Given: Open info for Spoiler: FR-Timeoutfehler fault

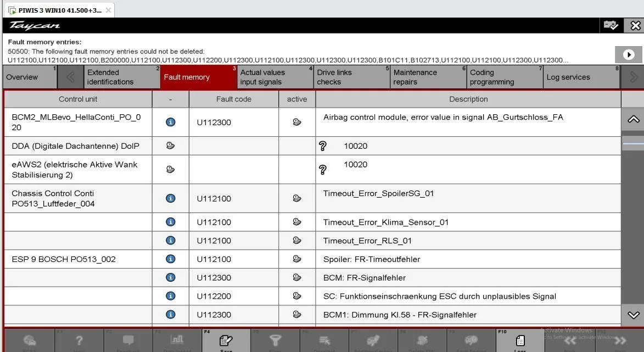Looking at the screenshot, I should tap(170, 259).
